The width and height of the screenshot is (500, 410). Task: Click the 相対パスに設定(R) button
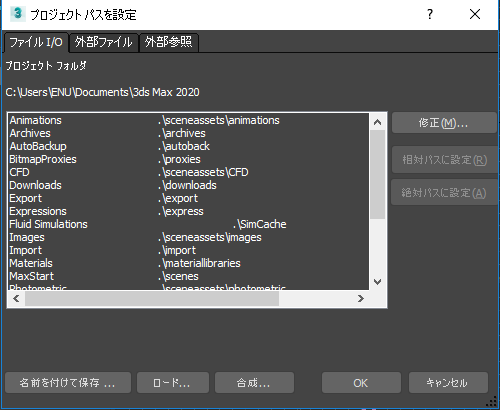point(445,160)
